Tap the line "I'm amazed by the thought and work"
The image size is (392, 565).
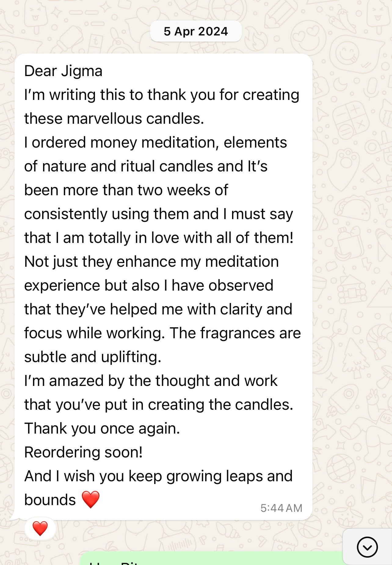(151, 381)
